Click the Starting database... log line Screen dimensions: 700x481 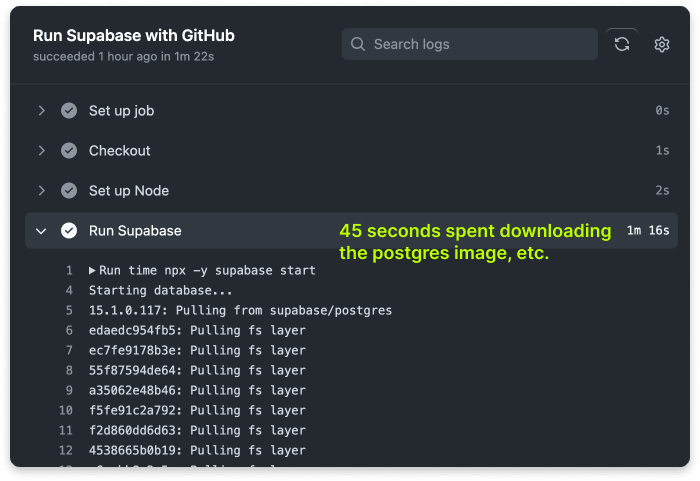[161, 290]
